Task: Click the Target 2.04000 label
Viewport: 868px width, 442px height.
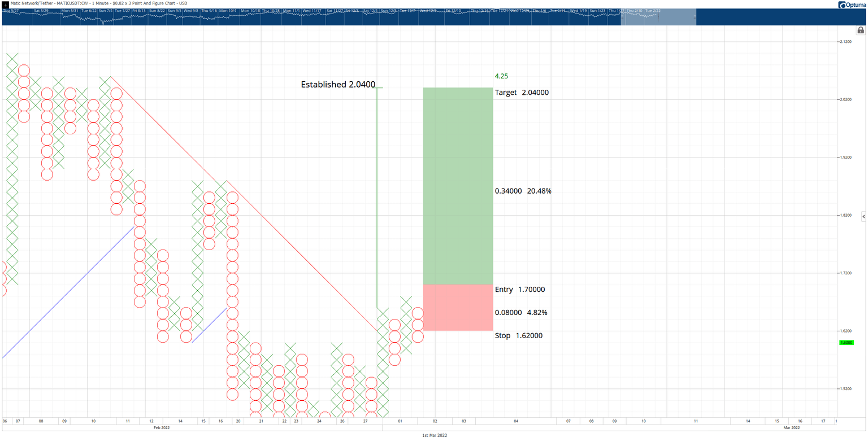Action: [522, 93]
